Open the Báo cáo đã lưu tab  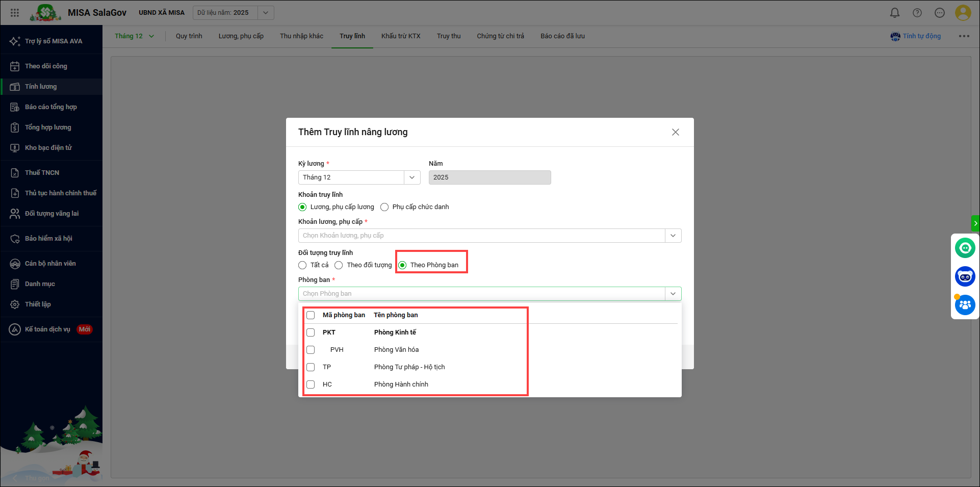[x=562, y=36]
